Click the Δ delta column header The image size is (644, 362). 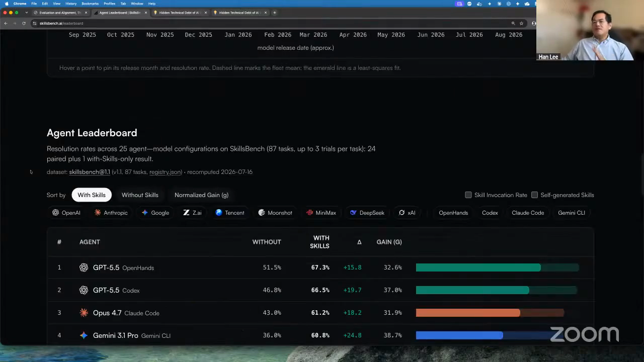(359, 242)
